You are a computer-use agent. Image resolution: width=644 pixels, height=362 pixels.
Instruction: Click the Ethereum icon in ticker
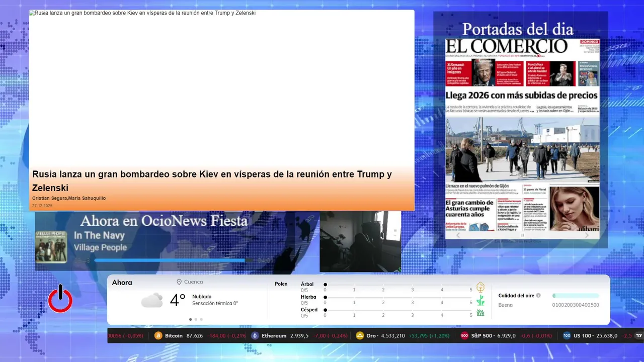tap(255, 336)
